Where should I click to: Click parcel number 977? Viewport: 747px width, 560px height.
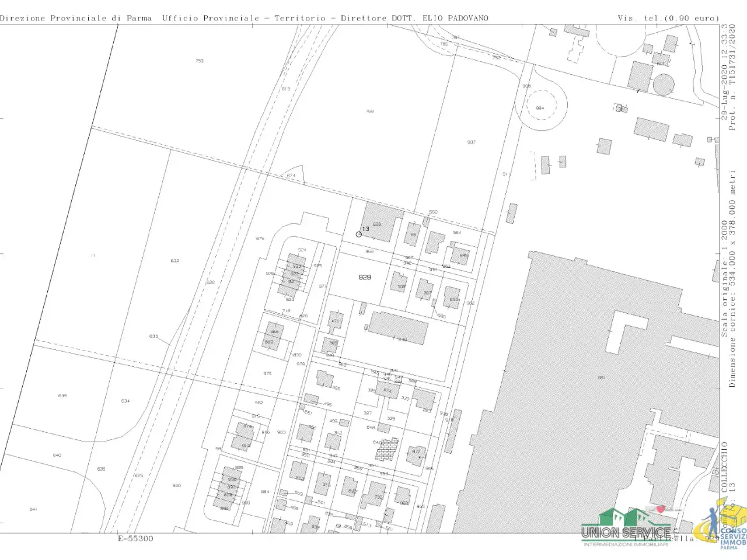323,286
